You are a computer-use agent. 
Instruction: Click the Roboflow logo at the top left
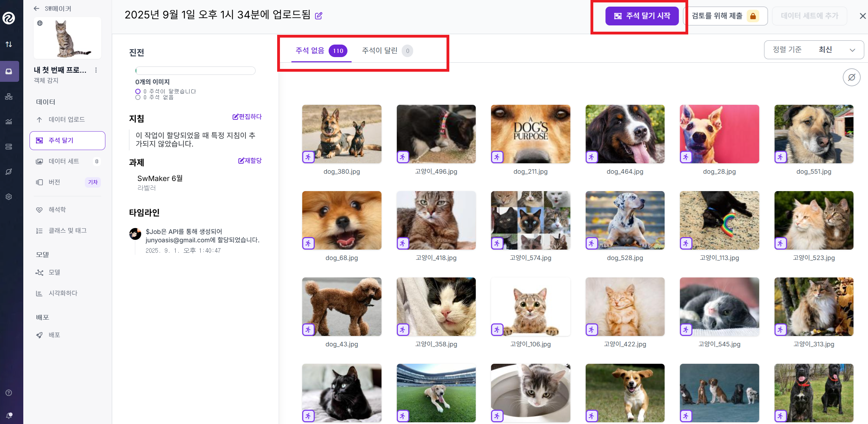(x=9, y=18)
